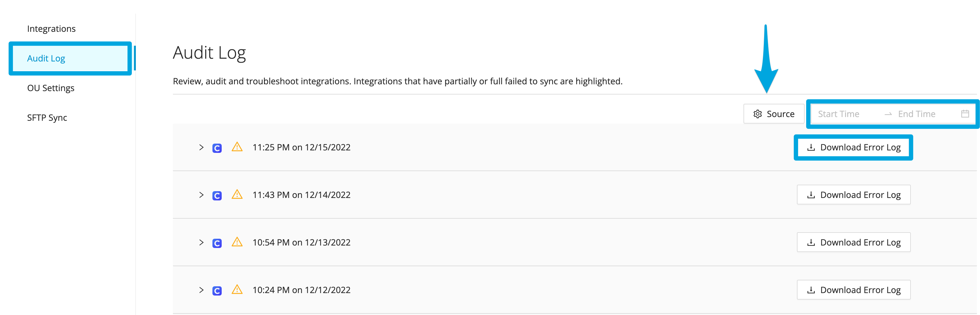Expand the 10:54 PM on 12/13/2022 log entry
980x315 pixels.
[201, 242]
